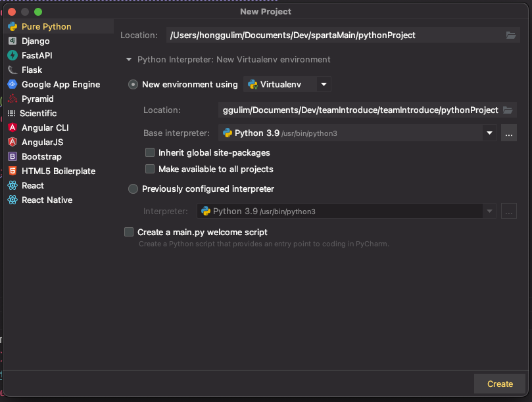Screen dimensions: 532x402
Task: Click the Google App Engine icon
Action: coord(12,84)
